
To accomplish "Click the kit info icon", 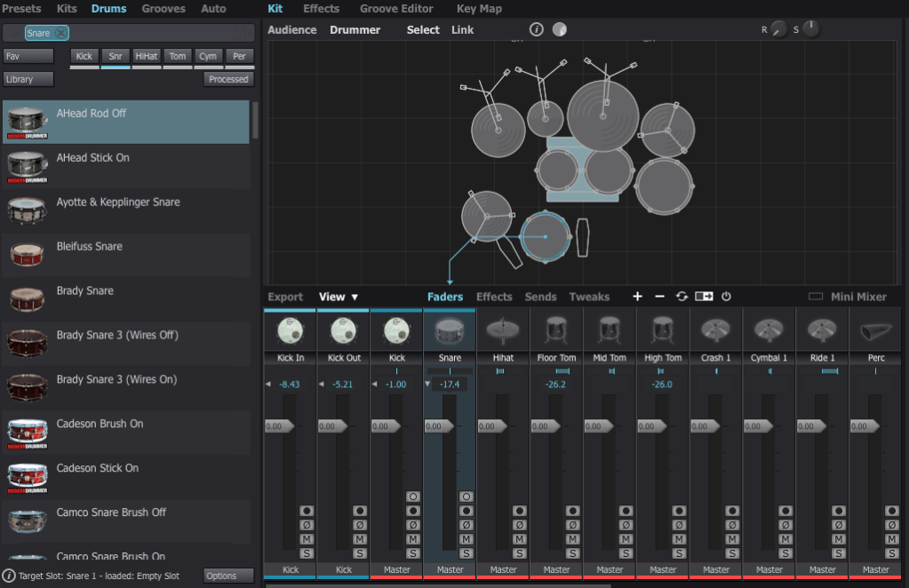I will pyautogui.click(x=536, y=29).
